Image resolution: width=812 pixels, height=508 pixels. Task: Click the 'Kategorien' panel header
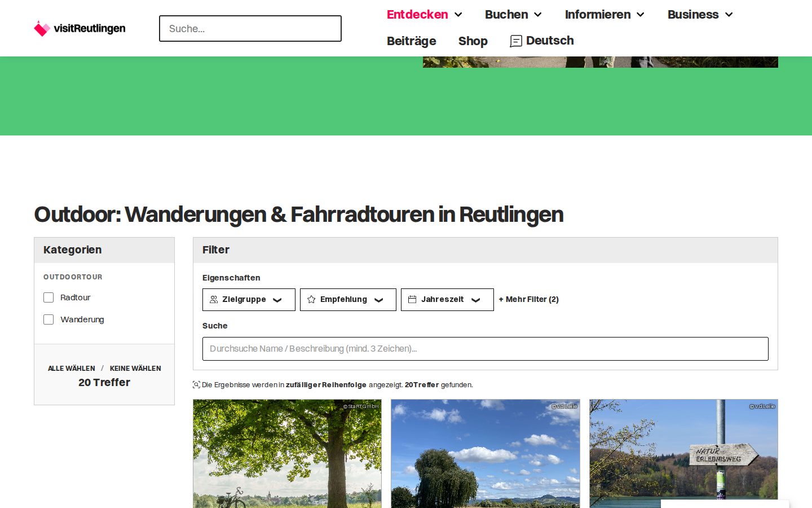104,250
